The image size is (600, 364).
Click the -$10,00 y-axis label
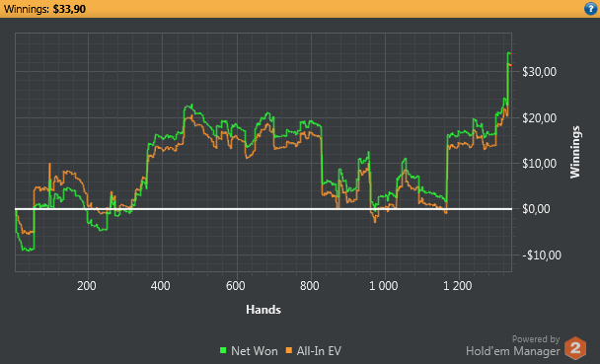click(542, 255)
